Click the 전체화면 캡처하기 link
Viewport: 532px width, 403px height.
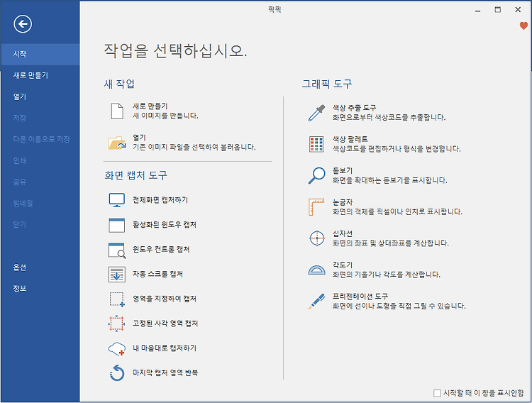pos(160,200)
